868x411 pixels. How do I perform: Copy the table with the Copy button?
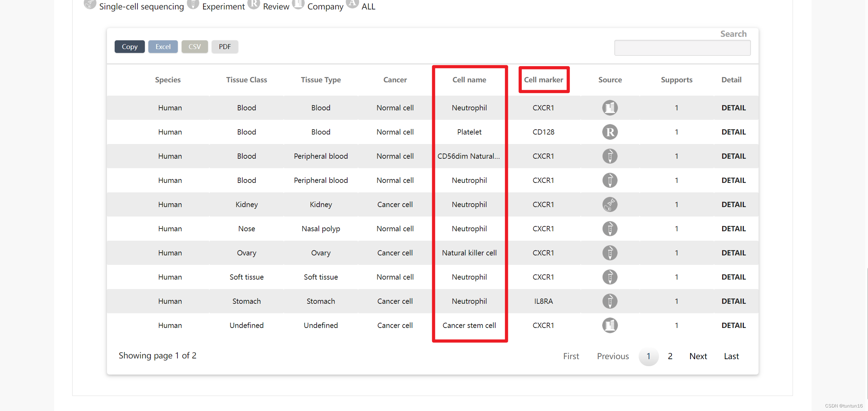pos(129,47)
